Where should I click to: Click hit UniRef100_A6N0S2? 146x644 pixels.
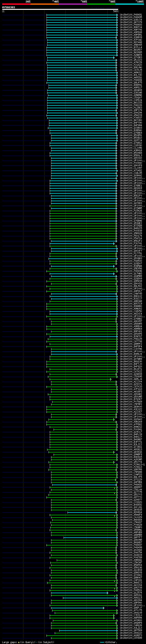(x=131, y=72)
